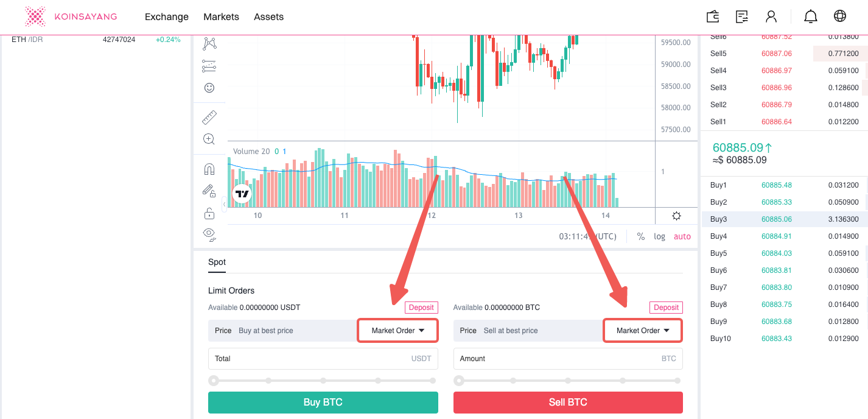Open the emoji icons drawing tool
868x419 pixels.
pos(209,88)
